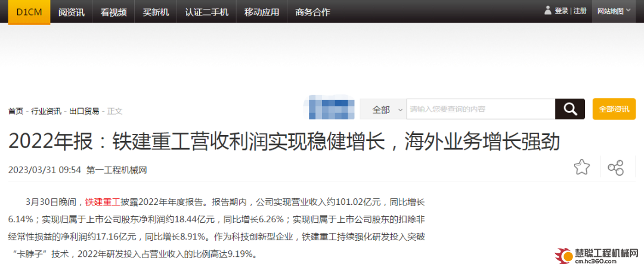Image resolution: width=644 pixels, height=270 pixels.
Task: Open the red 铁建重工 link in the article
Action: pos(103,202)
